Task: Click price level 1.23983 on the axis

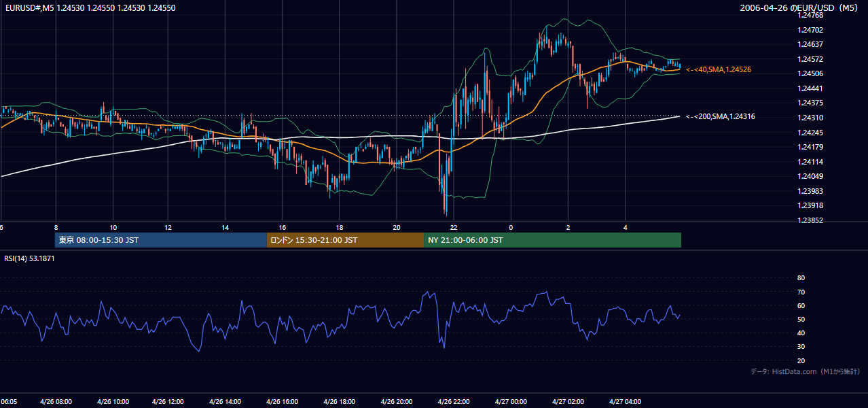Action: click(x=809, y=191)
